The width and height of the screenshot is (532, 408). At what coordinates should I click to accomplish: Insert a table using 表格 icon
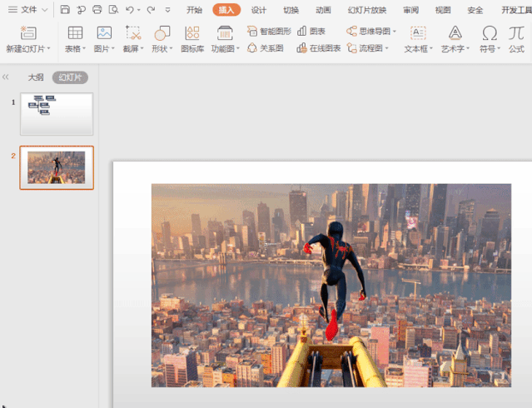pos(75,33)
